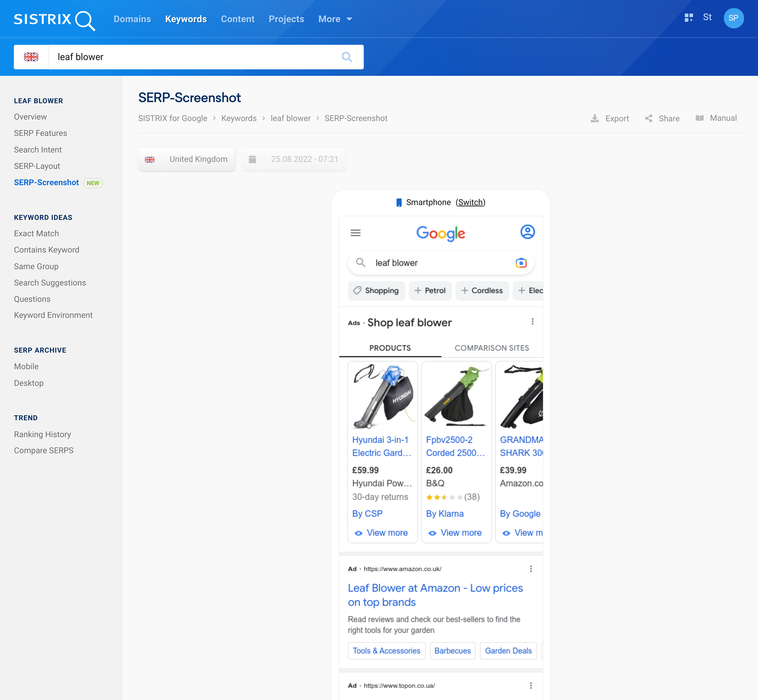Open SERP Features in the sidebar

41,133
